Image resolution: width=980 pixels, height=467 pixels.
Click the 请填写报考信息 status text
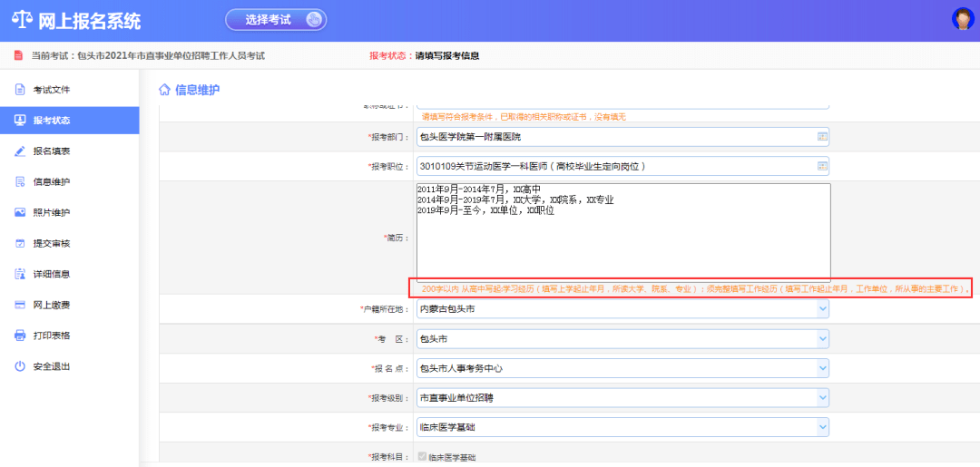(x=447, y=55)
